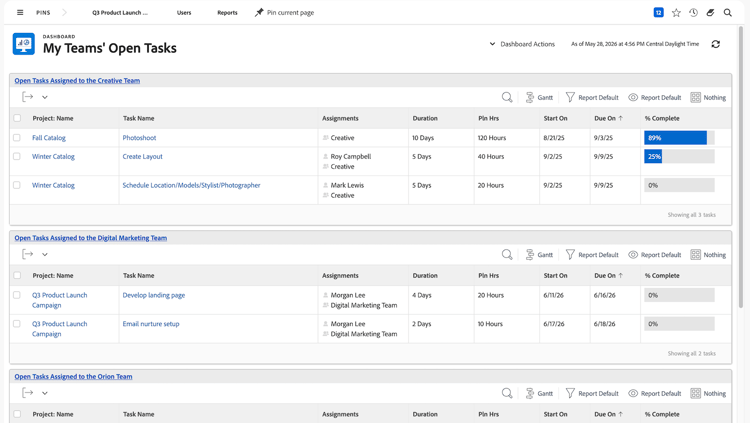750x423 pixels.
Task: Export the Orion Team report via export icon
Action: pos(28,393)
